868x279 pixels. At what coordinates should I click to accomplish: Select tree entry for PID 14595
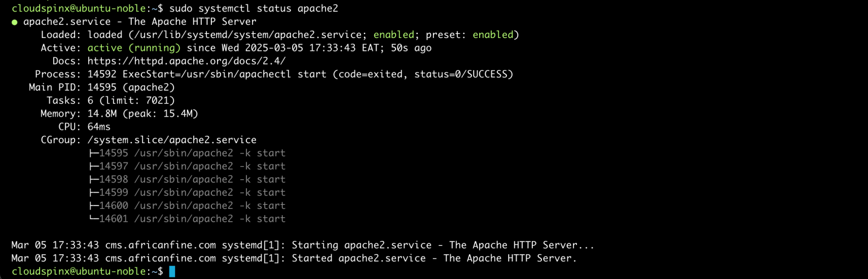pyautogui.click(x=186, y=153)
